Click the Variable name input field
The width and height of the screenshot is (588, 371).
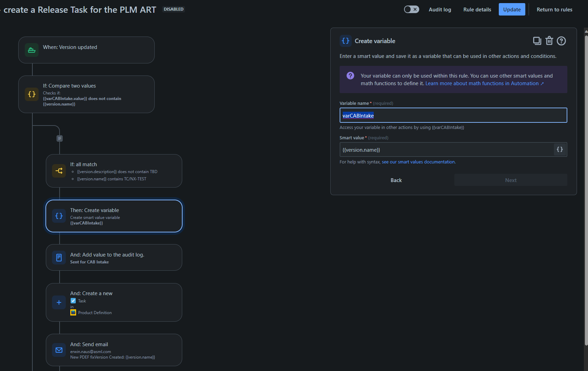pyautogui.click(x=453, y=115)
